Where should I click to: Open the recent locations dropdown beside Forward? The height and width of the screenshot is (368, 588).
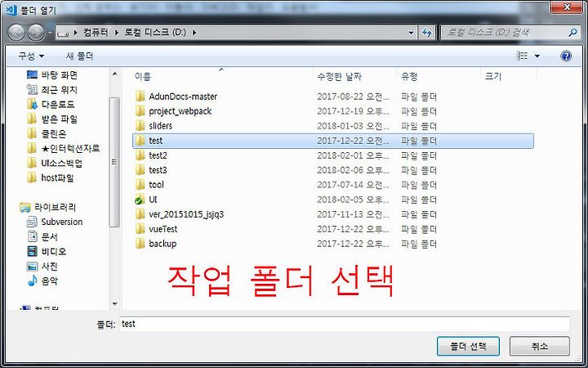50,33
